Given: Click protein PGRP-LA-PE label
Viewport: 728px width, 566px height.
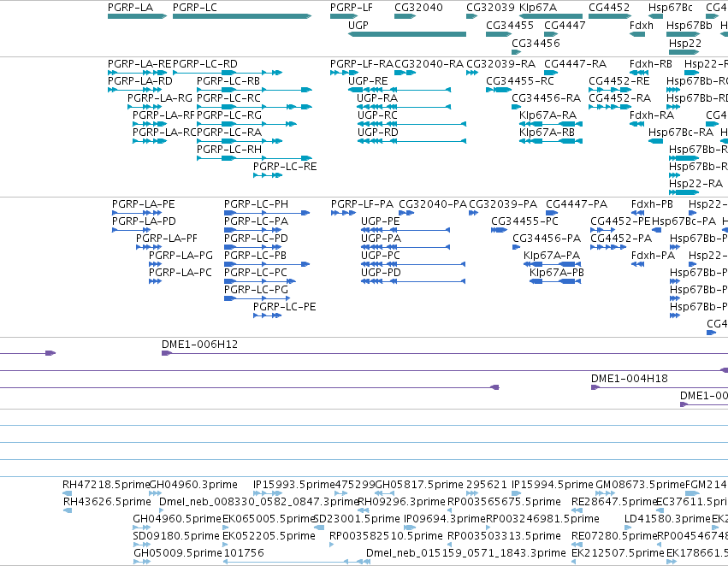Looking at the screenshot, I should click(x=144, y=204).
